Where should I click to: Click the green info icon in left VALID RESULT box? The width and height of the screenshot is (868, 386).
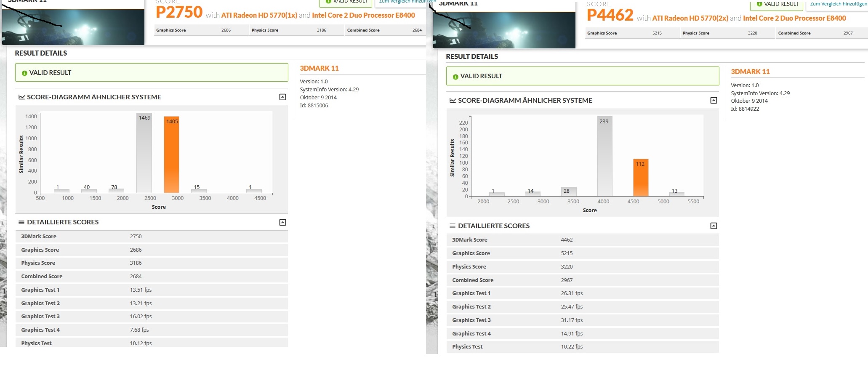pos(24,73)
